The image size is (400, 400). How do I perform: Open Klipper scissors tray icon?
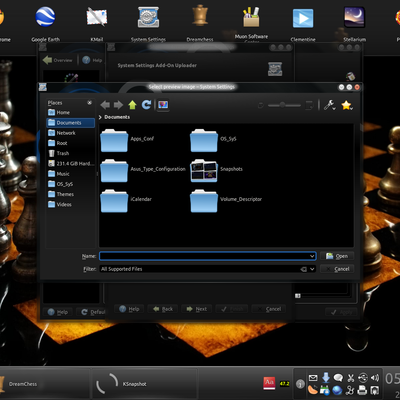[350, 378]
